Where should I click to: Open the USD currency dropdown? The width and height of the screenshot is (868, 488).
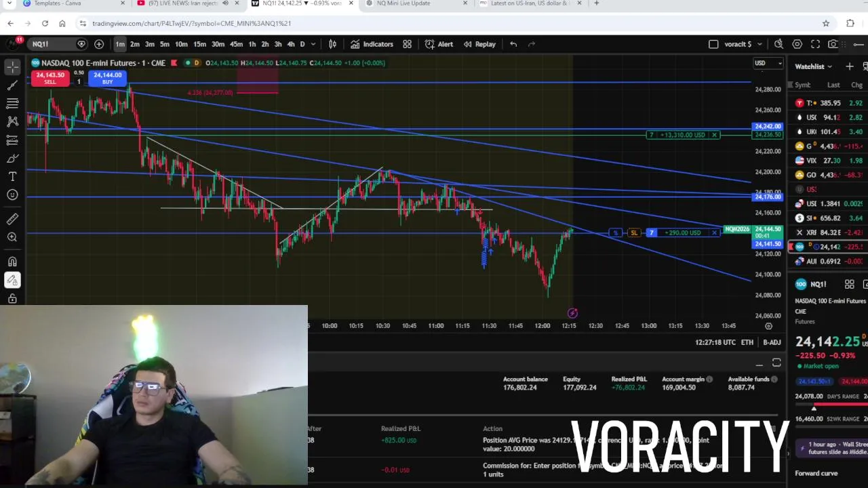point(768,64)
